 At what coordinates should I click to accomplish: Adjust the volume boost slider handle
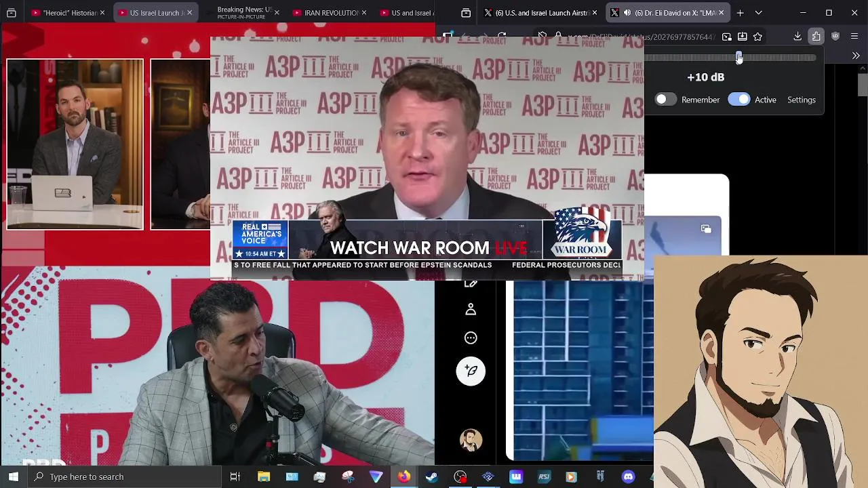(x=739, y=58)
